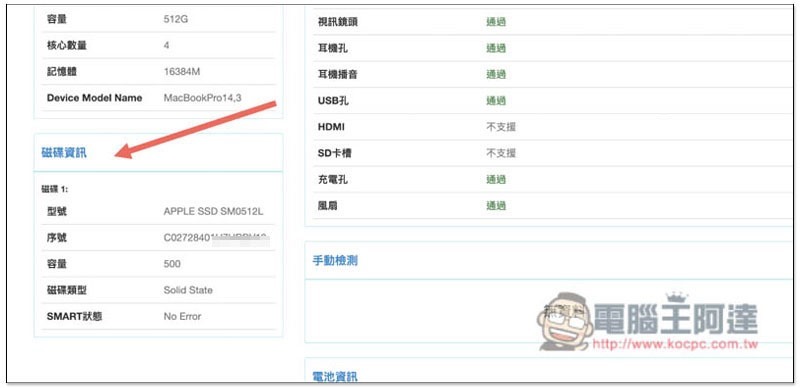
Task: Click the 磁碟資訊 section heading
Action: [x=64, y=153]
